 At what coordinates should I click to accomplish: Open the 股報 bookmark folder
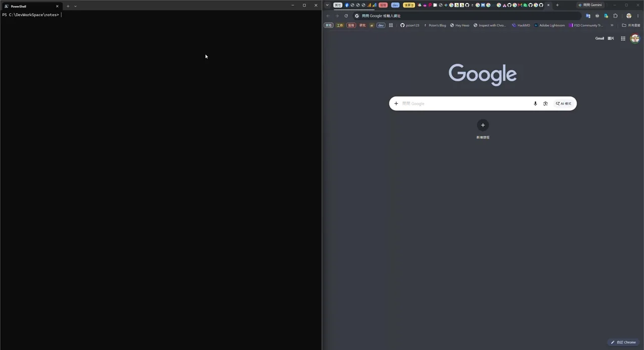351,25
